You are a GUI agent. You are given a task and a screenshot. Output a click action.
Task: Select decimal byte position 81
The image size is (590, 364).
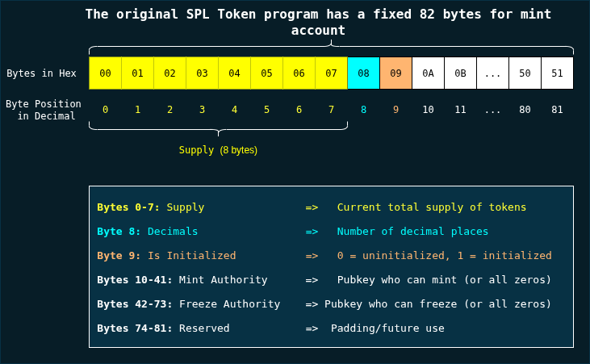(557, 110)
